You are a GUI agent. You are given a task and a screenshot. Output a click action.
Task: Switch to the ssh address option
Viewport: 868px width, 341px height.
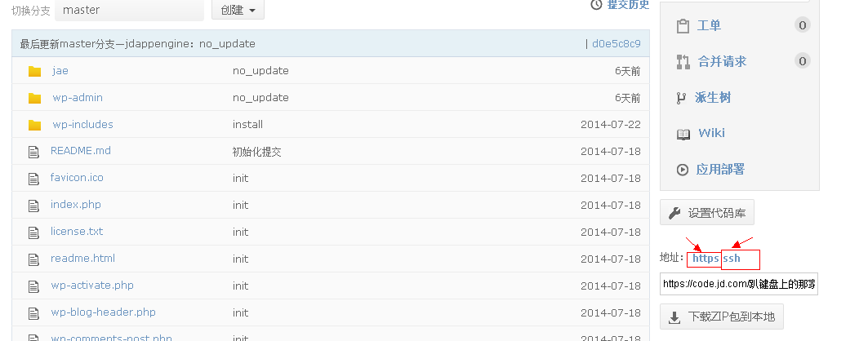(732, 259)
